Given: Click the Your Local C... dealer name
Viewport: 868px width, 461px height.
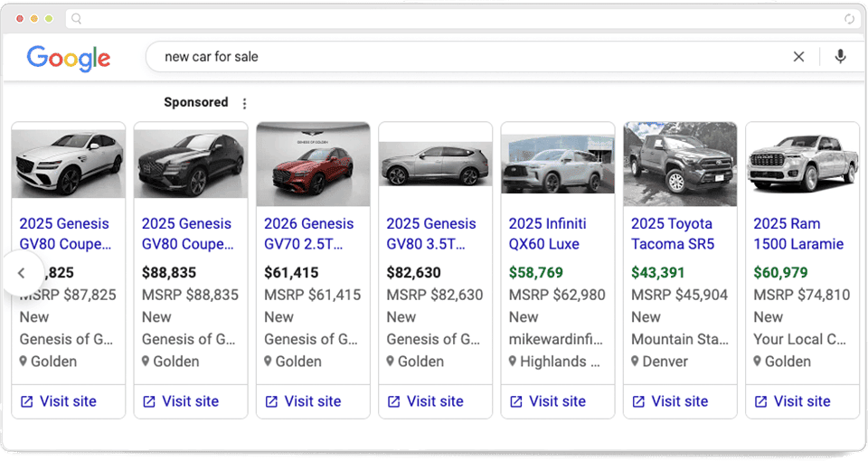Looking at the screenshot, I should tap(800, 339).
